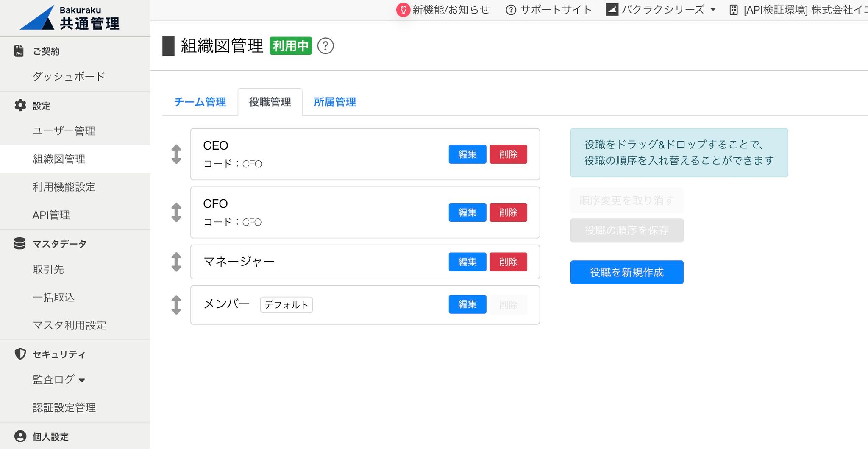868x449 pixels.
Task: Delete the マネージャー role
Action: pos(508,262)
